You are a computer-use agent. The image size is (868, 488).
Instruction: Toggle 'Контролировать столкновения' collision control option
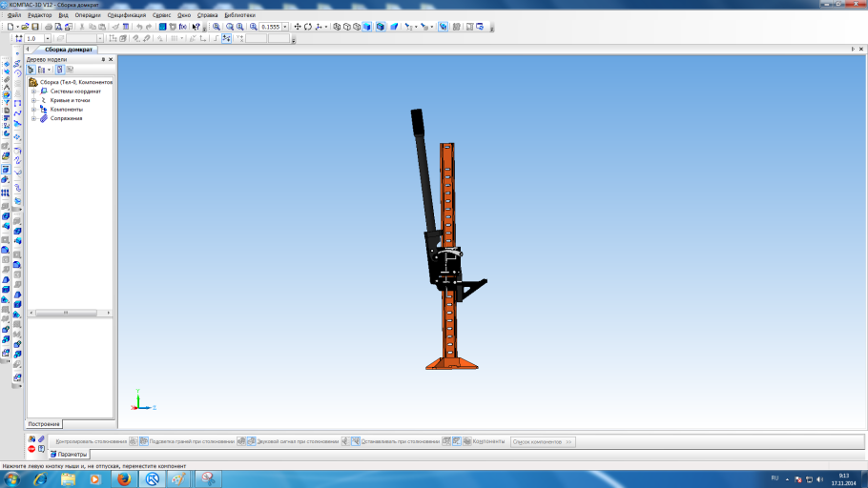[x=92, y=441]
